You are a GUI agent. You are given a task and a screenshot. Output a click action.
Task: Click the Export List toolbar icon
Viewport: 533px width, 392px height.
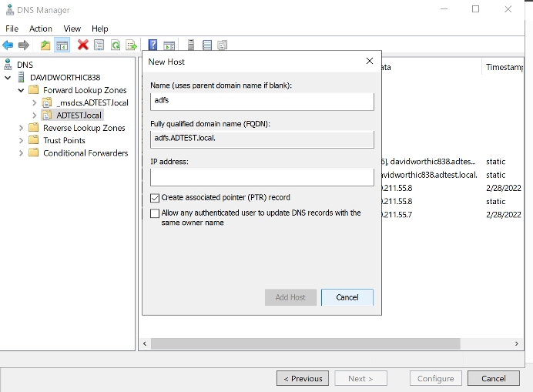coord(132,45)
